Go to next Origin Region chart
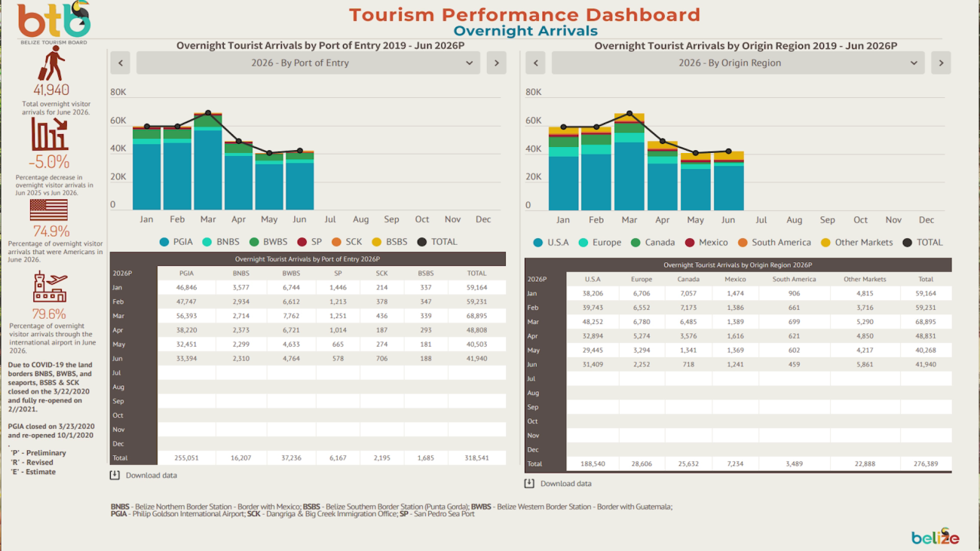This screenshot has height=551, width=980. tap(941, 63)
